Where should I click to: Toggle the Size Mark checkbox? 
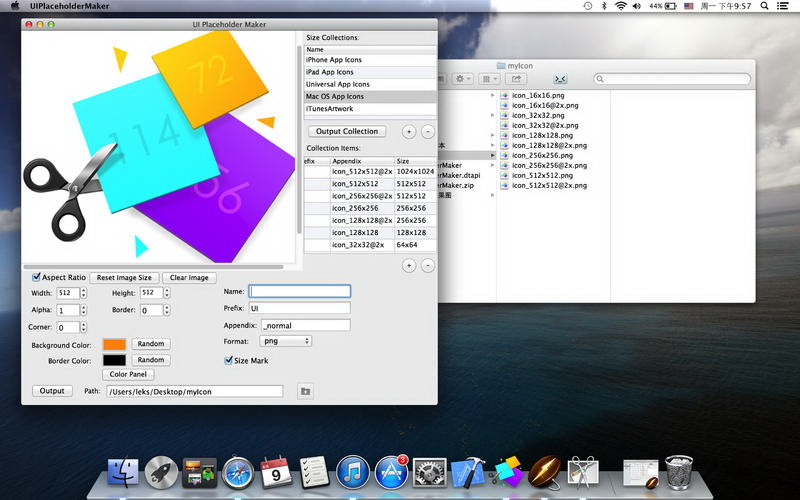pos(229,360)
